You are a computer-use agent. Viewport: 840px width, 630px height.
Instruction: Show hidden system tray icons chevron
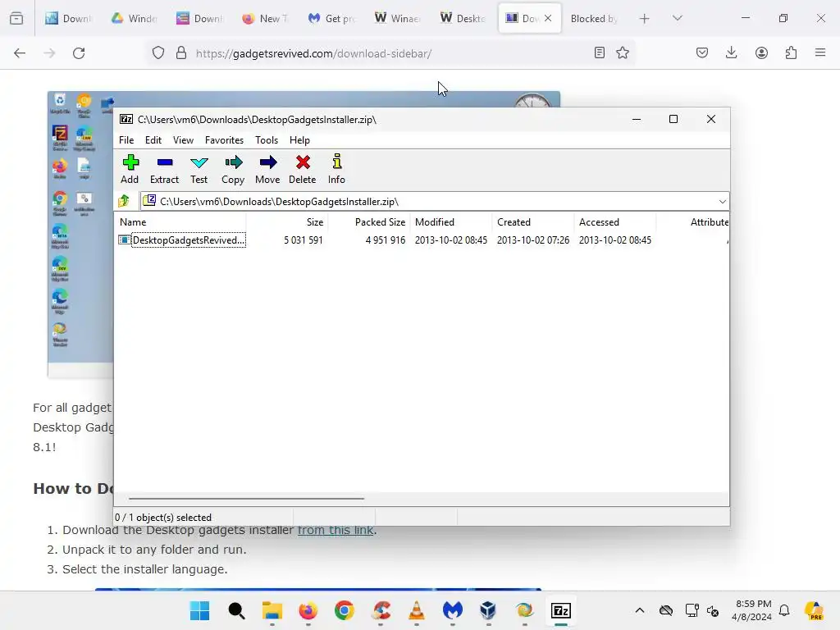pos(640,610)
